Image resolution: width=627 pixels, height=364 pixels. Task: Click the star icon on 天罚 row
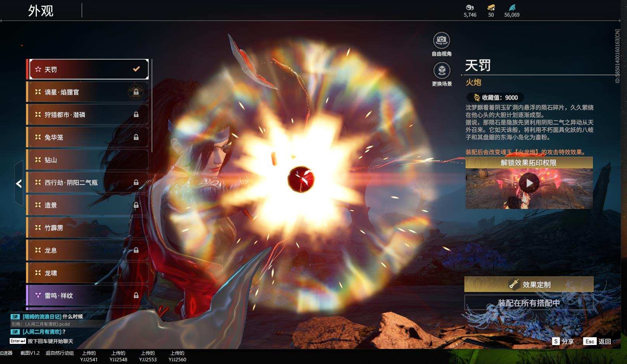38,69
